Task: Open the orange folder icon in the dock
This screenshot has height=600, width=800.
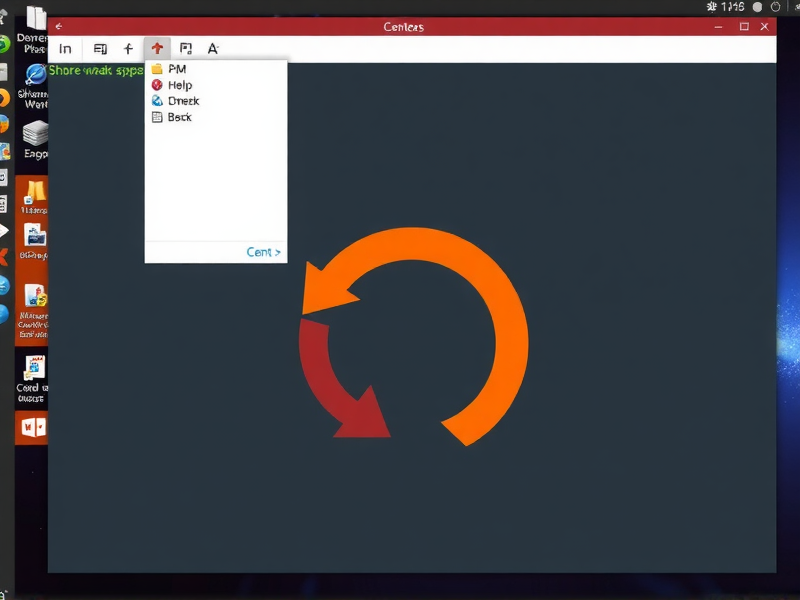Action: 33,193
